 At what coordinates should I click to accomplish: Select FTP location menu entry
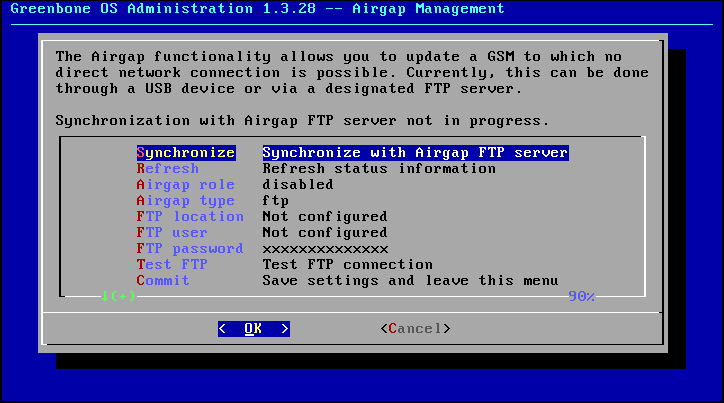tap(190, 217)
